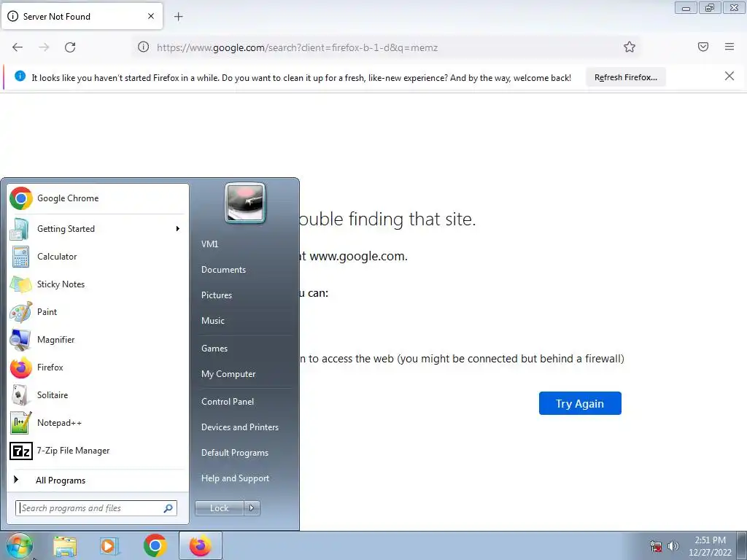Bookmark this page with the star icon
The width and height of the screenshot is (747, 560).
pyautogui.click(x=630, y=47)
